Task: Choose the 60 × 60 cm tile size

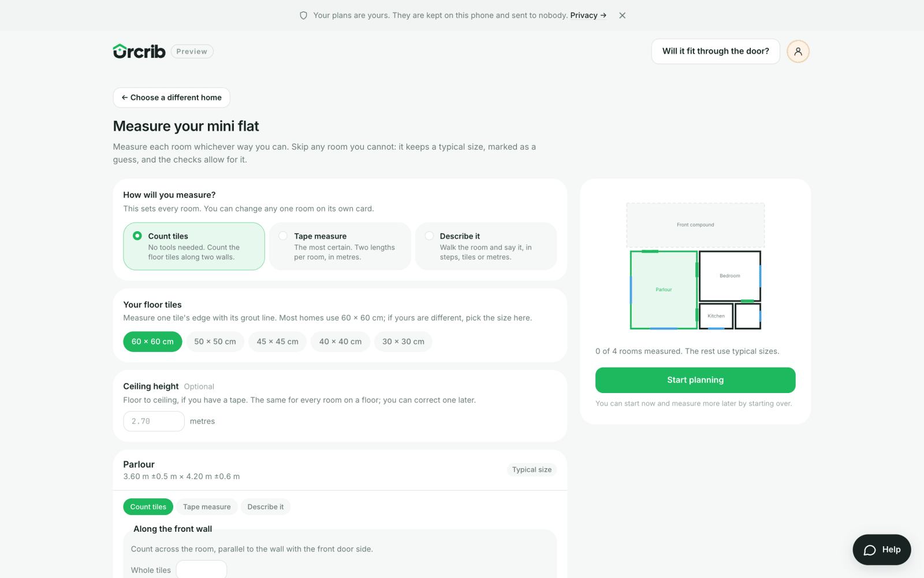Action: [152, 342]
